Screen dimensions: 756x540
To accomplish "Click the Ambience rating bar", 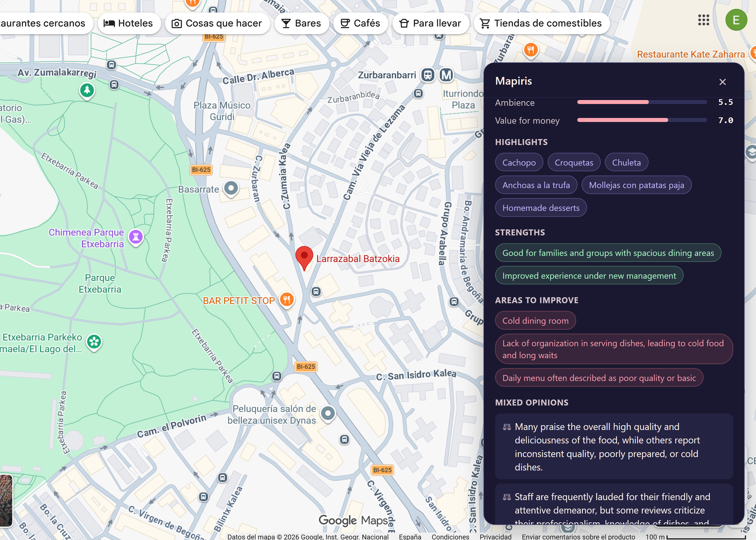I will (642, 102).
